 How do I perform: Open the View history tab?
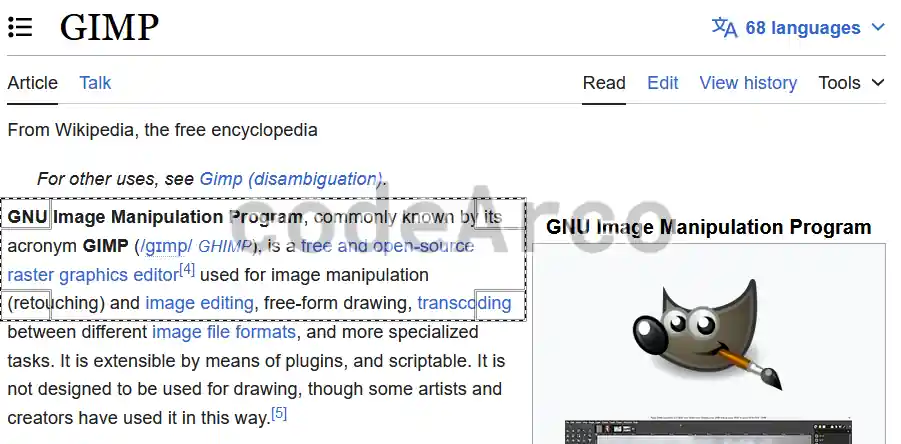748,83
